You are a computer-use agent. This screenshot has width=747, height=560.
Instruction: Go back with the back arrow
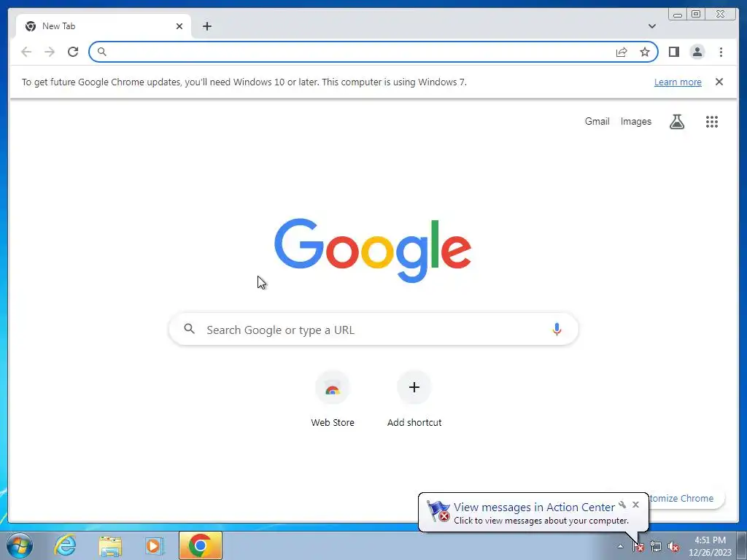pyautogui.click(x=26, y=52)
